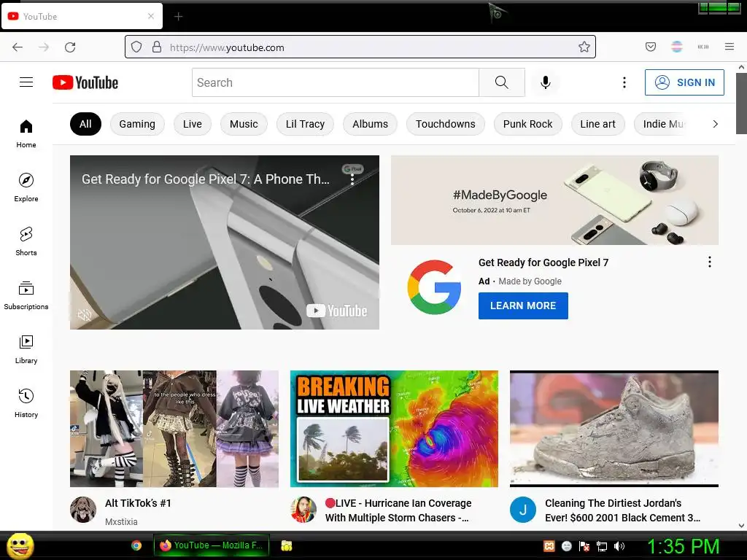The width and height of the screenshot is (747, 560).
Task: Click the SIGN IN button
Action: pyautogui.click(x=684, y=82)
